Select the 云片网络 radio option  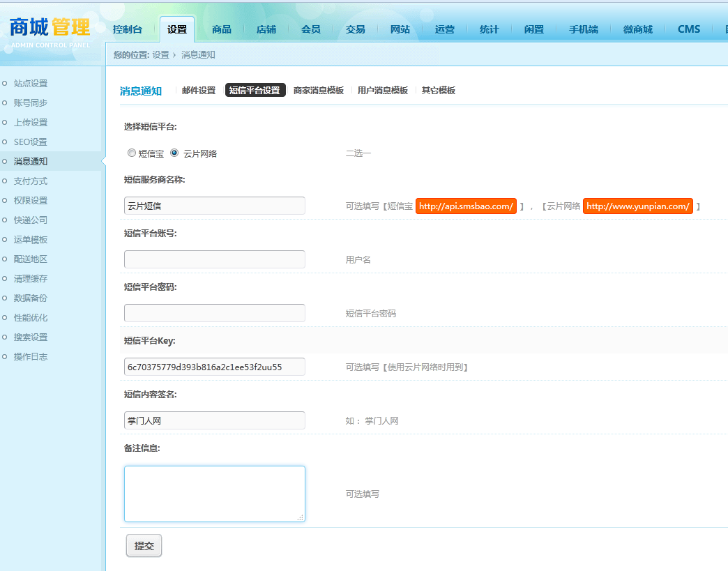174,153
